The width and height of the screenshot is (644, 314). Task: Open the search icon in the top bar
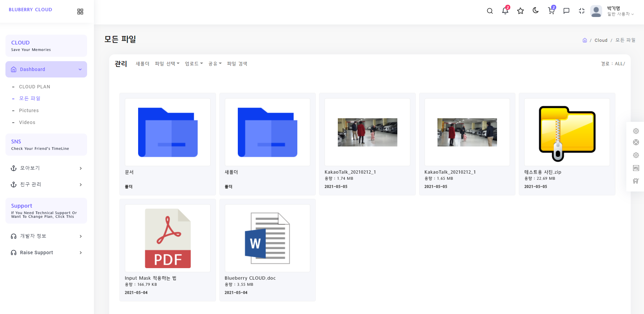coord(490,11)
